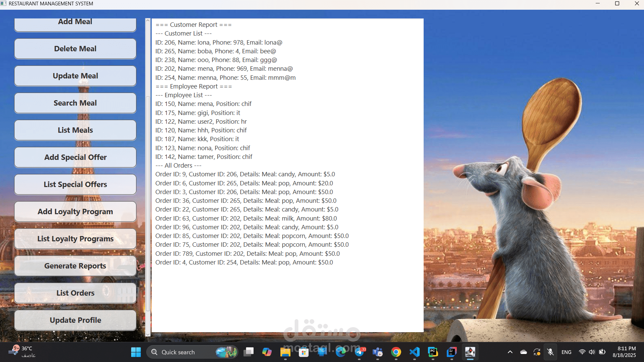The height and width of the screenshot is (362, 644).
Task: Open Google Chrome from the taskbar
Action: [396, 352]
